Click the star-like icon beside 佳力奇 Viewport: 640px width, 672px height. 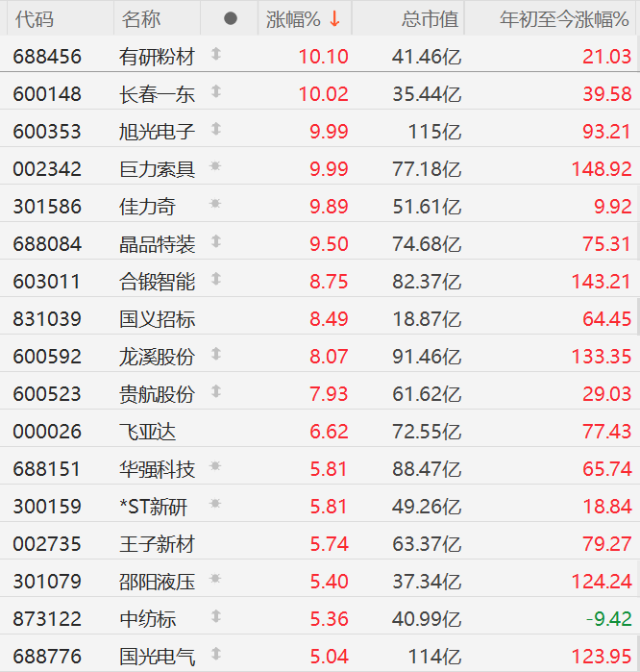click(x=215, y=204)
